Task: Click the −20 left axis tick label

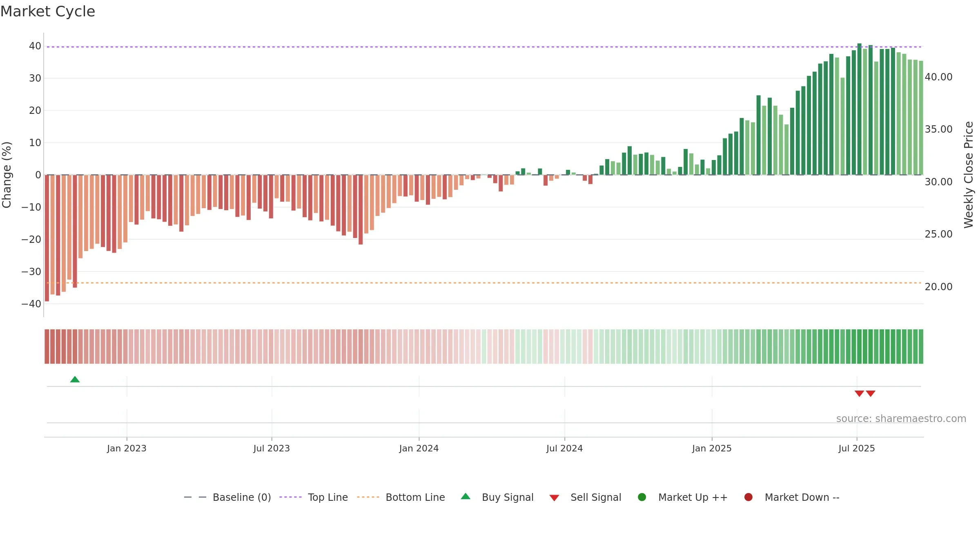Action: tap(31, 239)
